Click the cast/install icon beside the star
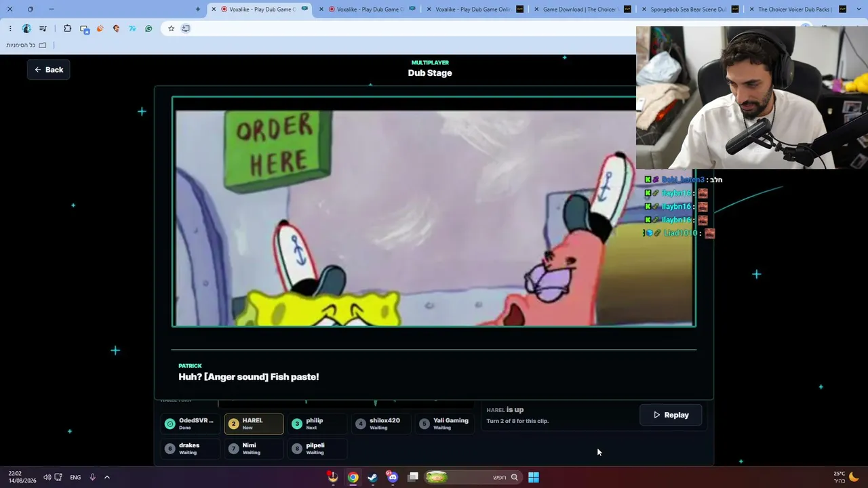This screenshot has height=488, width=868. click(x=186, y=28)
